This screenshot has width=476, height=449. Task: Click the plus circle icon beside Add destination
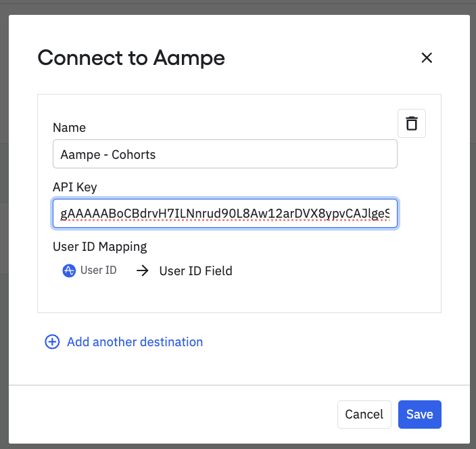[52, 342]
